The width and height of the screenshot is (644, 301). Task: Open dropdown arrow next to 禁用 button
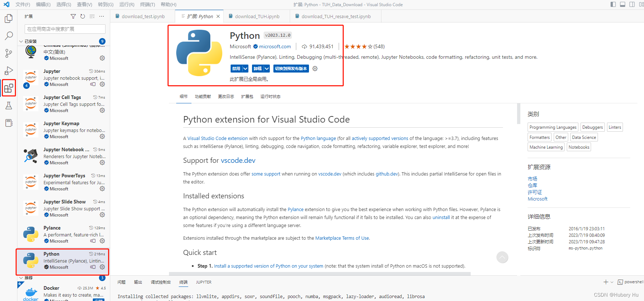(x=245, y=69)
